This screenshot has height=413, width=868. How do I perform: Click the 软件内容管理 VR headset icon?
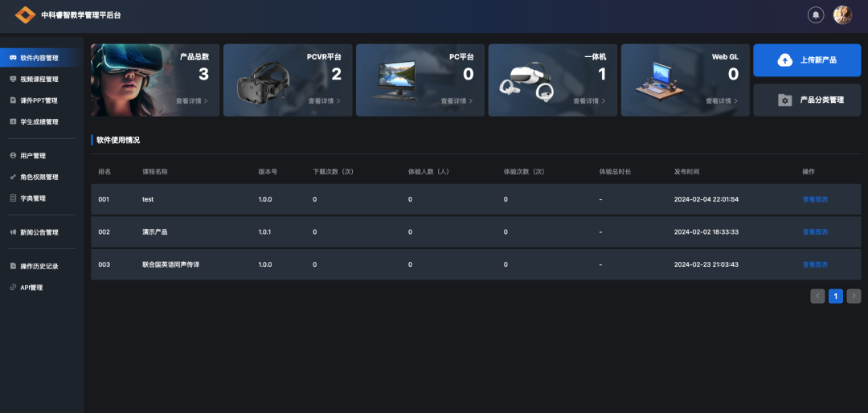(x=13, y=58)
